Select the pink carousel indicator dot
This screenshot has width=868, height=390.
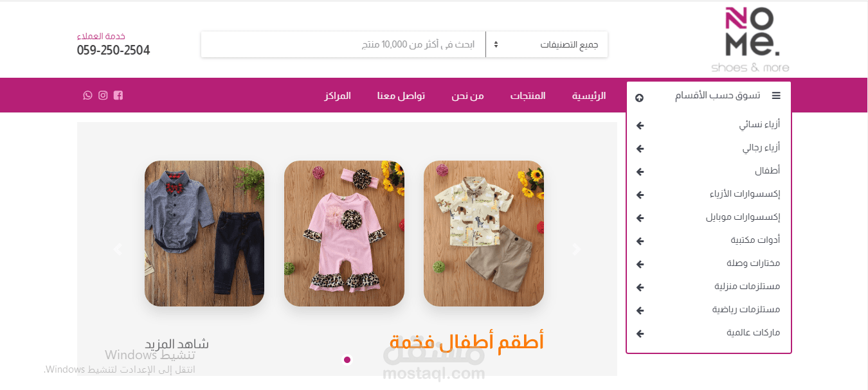pyautogui.click(x=347, y=360)
